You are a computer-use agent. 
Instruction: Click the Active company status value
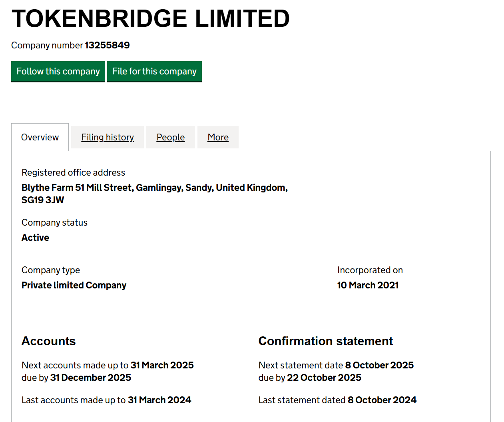pyautogui.click(x=35, y=238)
